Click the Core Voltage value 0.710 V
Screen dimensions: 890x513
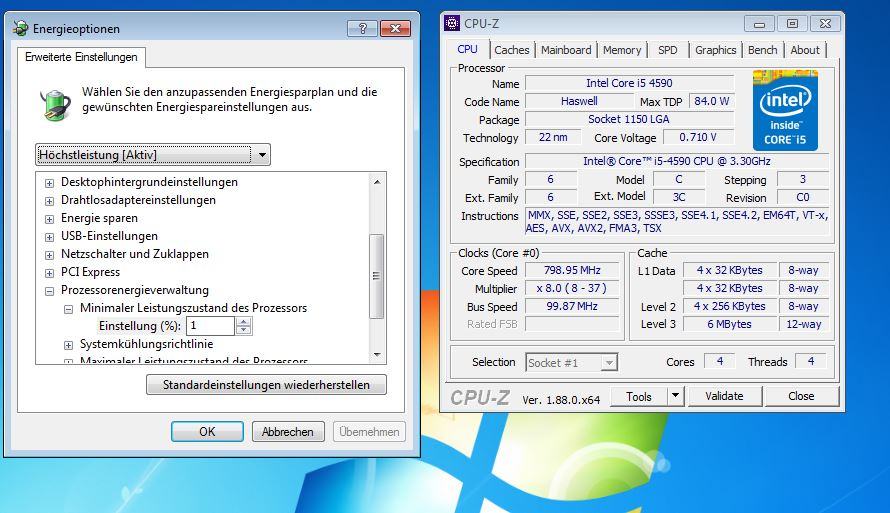[698, 137]
